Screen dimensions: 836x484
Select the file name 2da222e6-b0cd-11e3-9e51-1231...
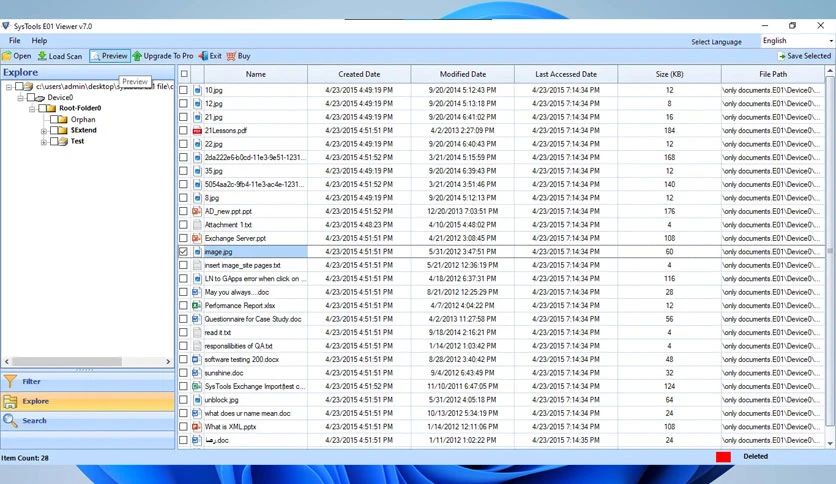pos(255,157)
